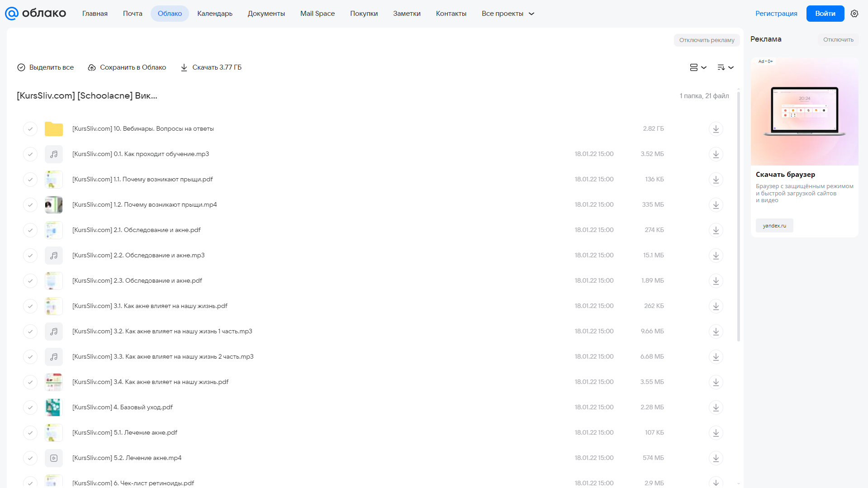Open the view mode dropdown

698,67
